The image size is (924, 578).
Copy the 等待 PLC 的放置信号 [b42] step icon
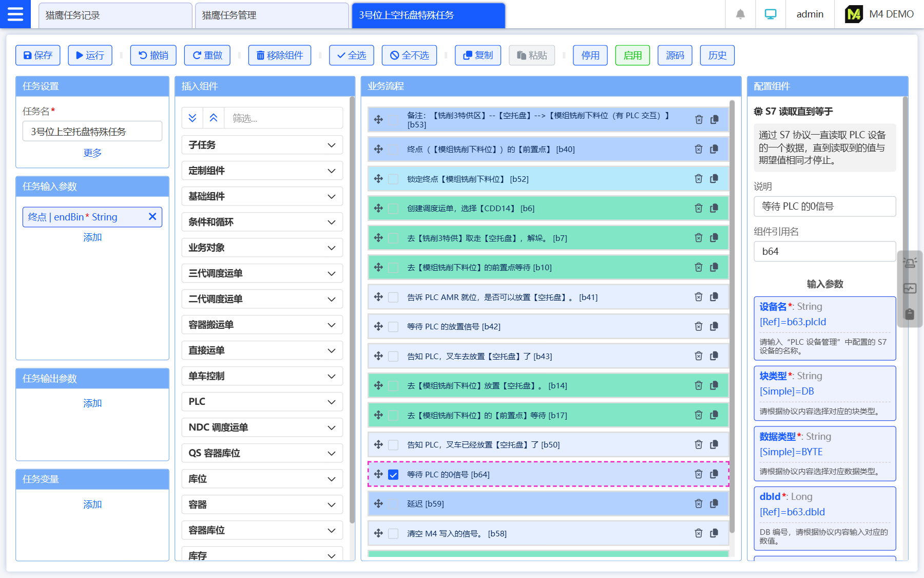[714, 326]
